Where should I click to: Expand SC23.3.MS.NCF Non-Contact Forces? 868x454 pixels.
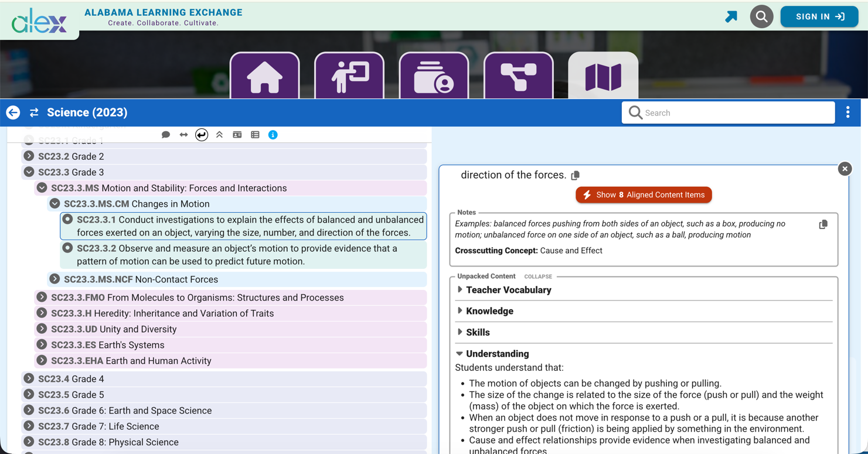[x=55, y=279]
